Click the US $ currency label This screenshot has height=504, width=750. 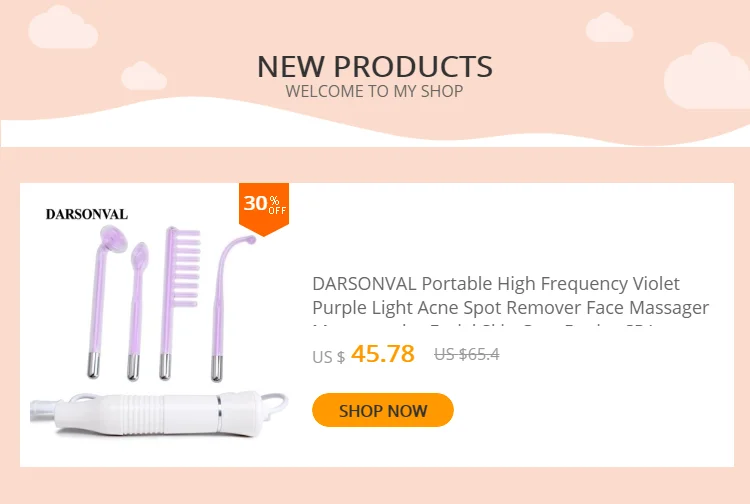click(x=328, y=357)
